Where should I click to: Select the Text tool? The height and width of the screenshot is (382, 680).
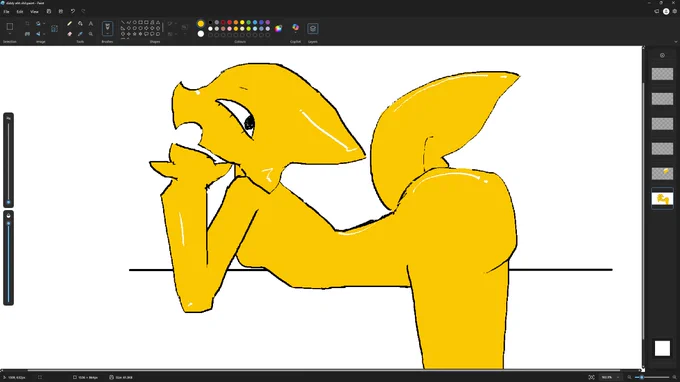(91, 23)
